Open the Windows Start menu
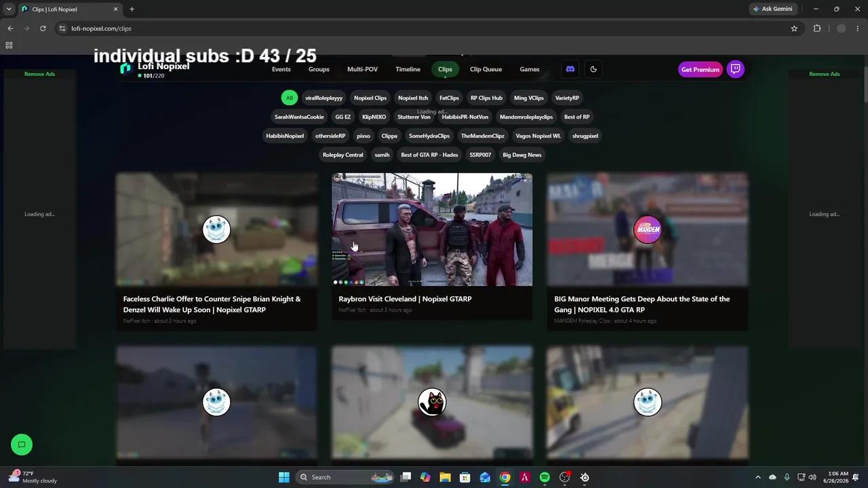This screenshot has width=868, height=488. coord(284,477)
